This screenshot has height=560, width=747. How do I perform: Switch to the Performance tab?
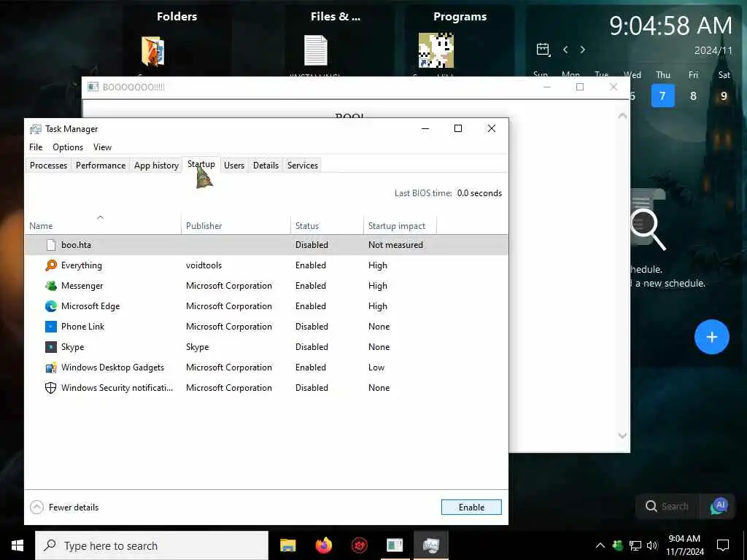pos(101,166)
